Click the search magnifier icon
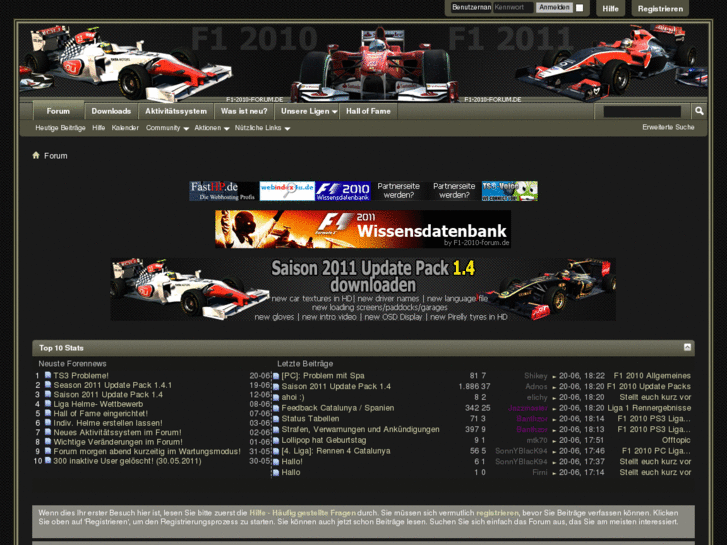This screenshot has height=545, width=727. click(699, 111)
